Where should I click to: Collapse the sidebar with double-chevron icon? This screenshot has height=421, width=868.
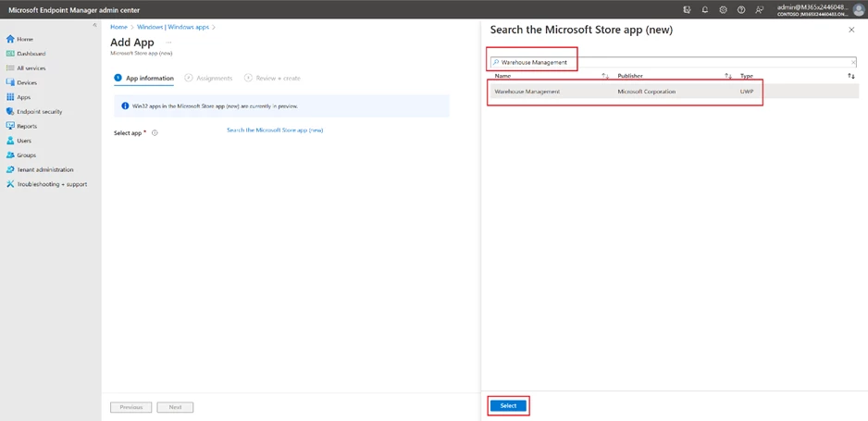click(x=95, y=26)
